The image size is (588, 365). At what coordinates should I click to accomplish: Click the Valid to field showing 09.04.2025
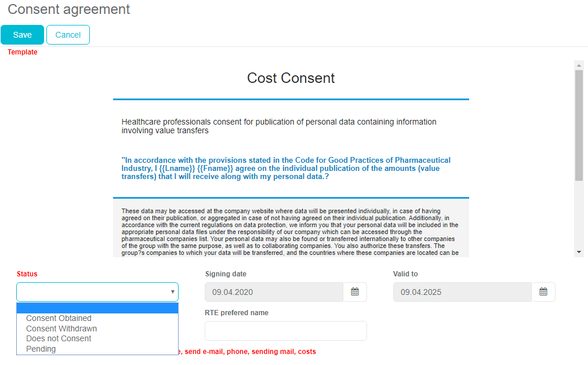point(462,292)
